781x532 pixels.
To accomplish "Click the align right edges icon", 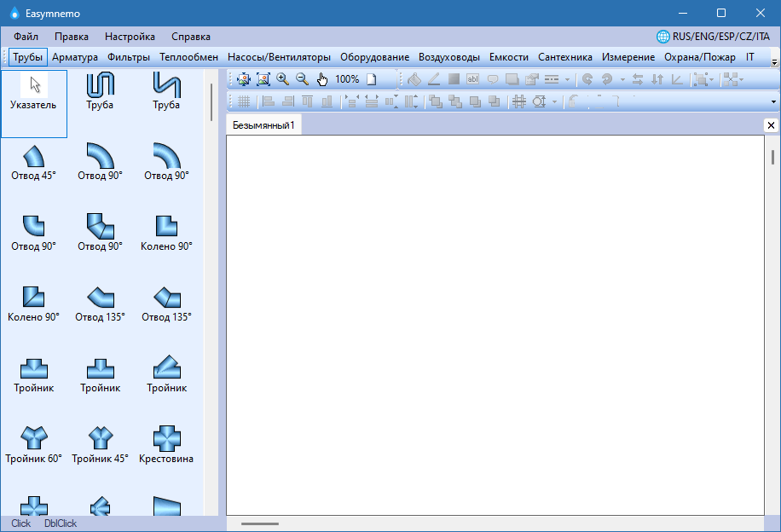I will click(x=288, y=101).
